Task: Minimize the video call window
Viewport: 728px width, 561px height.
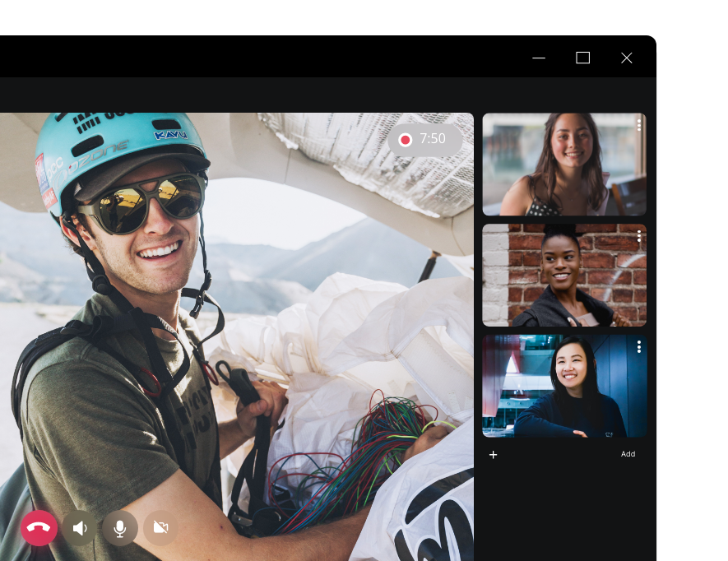Action: pyautogui.click(x=540, y=58)
